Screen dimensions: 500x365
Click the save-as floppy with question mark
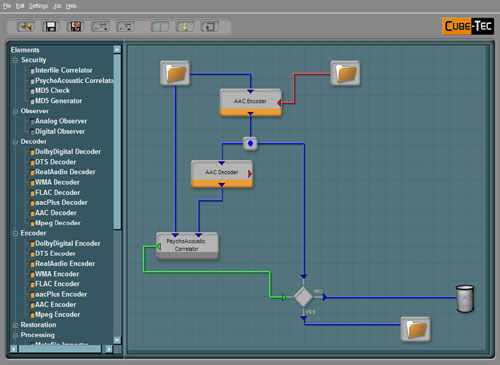(75, 26)
